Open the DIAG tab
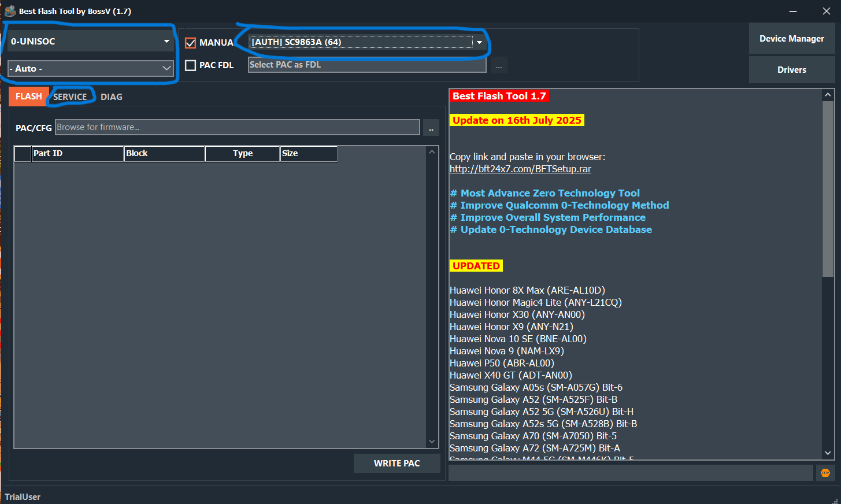The height and width of the screenshot is (504, 841). 112,97
